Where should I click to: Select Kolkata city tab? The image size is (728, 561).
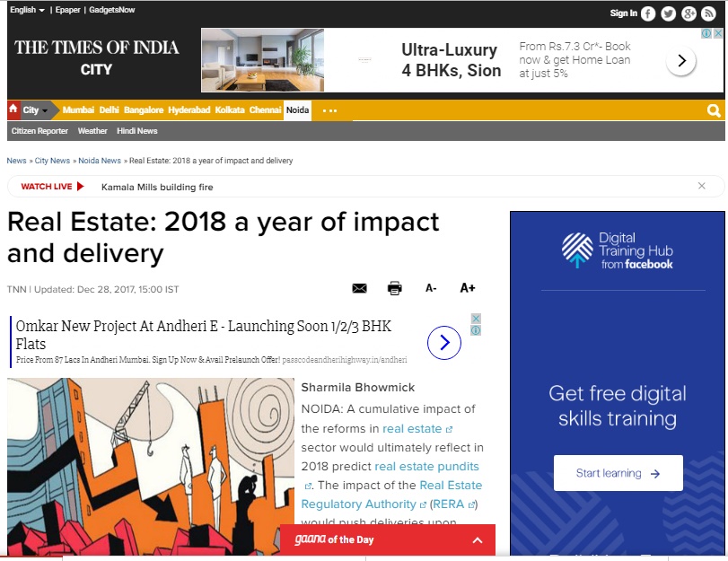(230, 110)
